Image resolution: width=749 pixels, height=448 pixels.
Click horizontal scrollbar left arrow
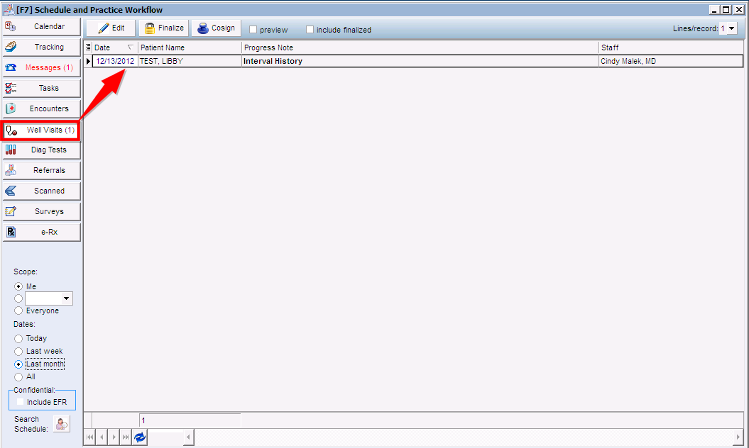pos(189,437)
